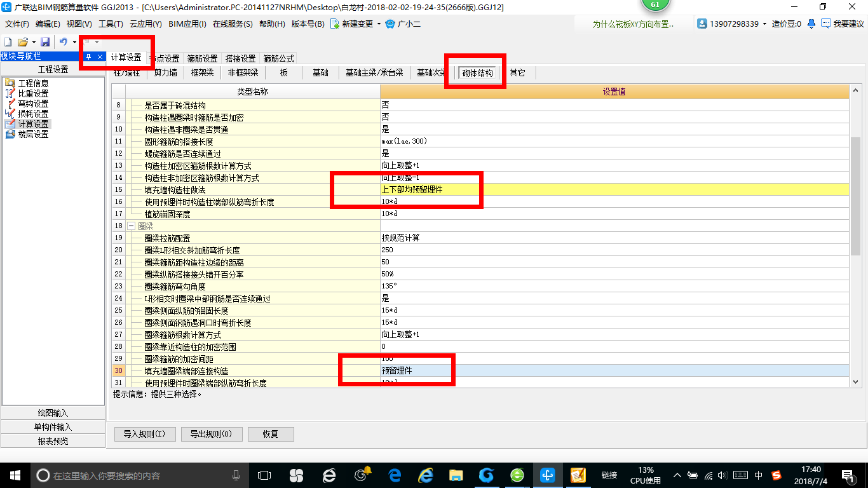Open 绘图输入 module button

coord(53,413)
